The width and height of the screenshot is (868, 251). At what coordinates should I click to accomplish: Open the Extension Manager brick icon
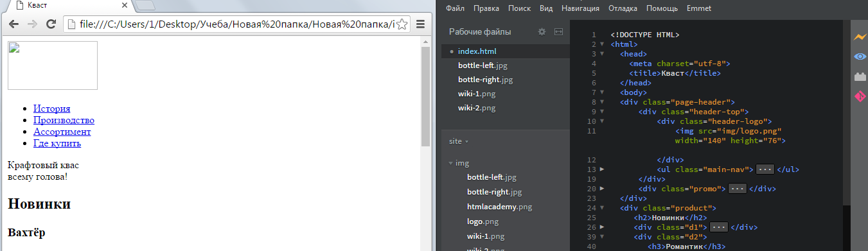click(860, 76)
